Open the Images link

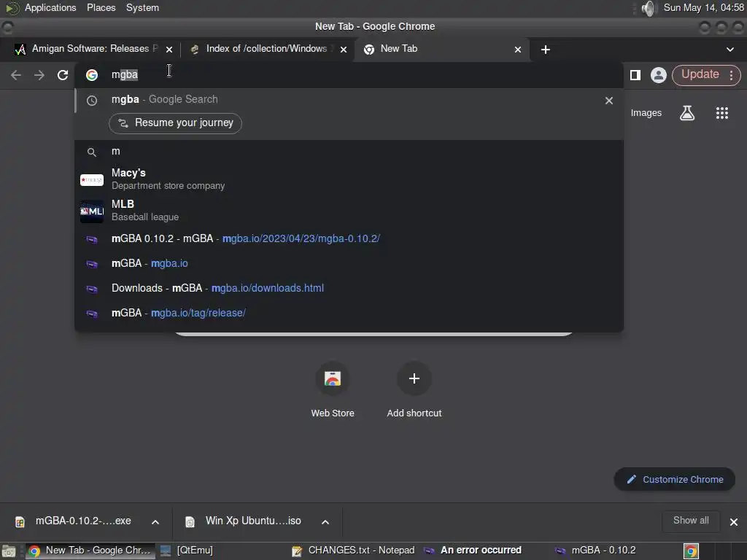[x=646, y=113]
